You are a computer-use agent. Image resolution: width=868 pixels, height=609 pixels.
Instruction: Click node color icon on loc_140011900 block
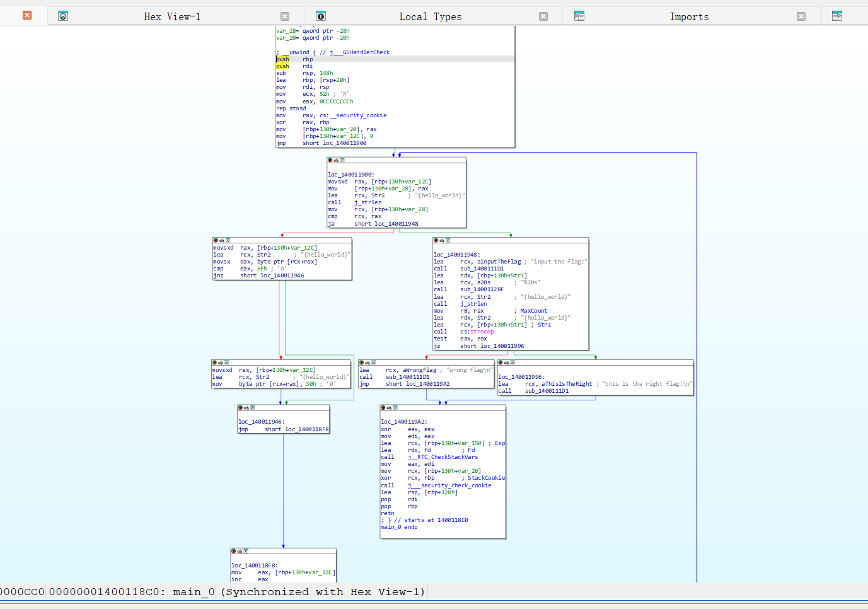(330, 160)
